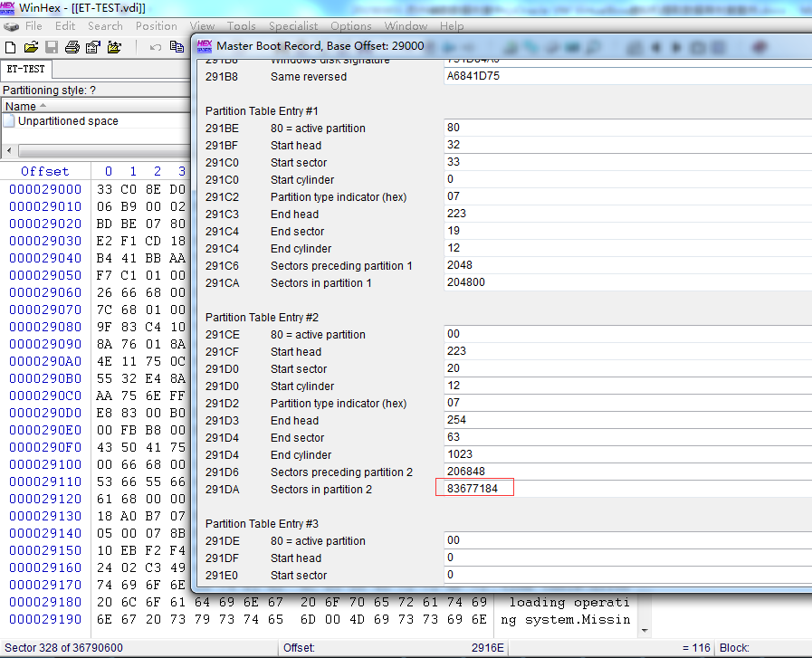Edit the Same reversed field A6841D75

627,76
